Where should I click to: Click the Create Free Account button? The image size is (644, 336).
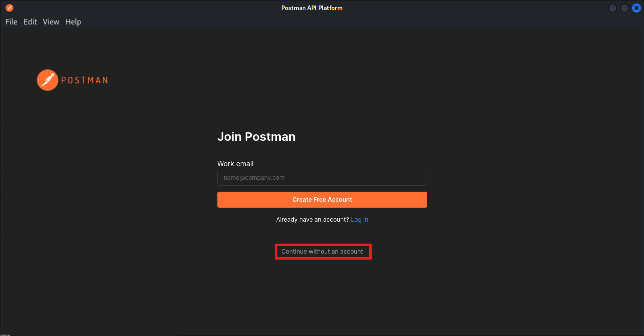click(322, 200)
